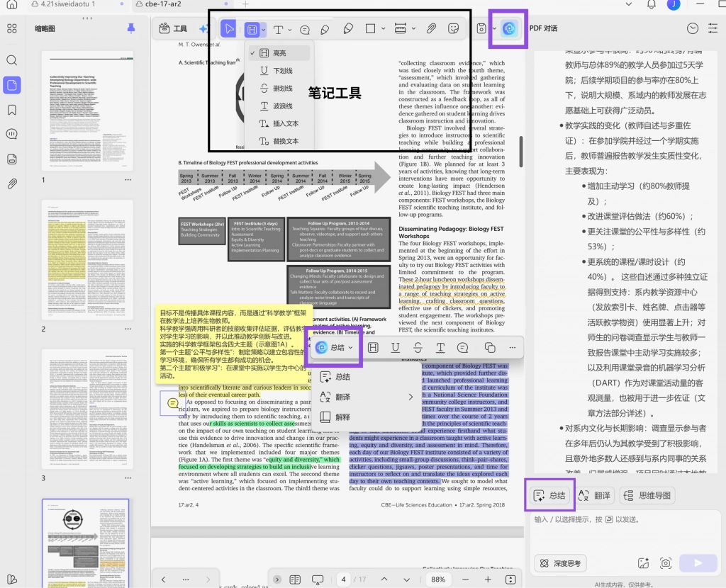
Task: Open the attachment paperclip tool
Action: coord(431,28)
